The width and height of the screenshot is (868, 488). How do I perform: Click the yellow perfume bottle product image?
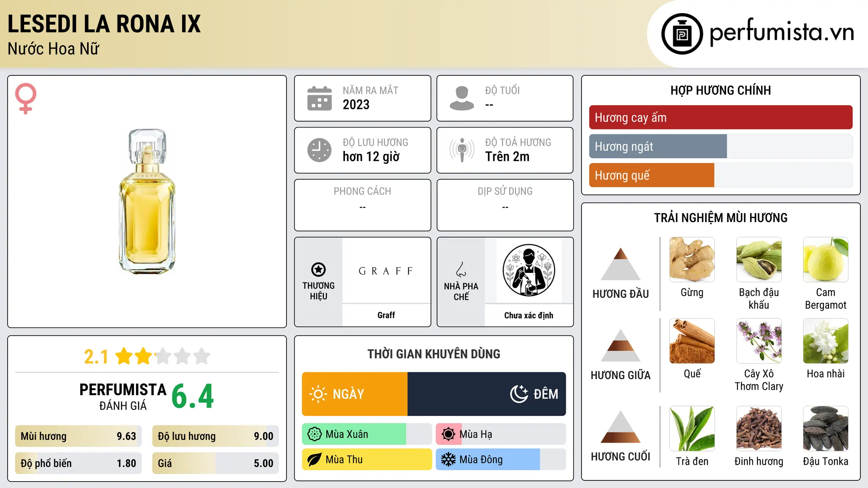(x=147, y=201)
